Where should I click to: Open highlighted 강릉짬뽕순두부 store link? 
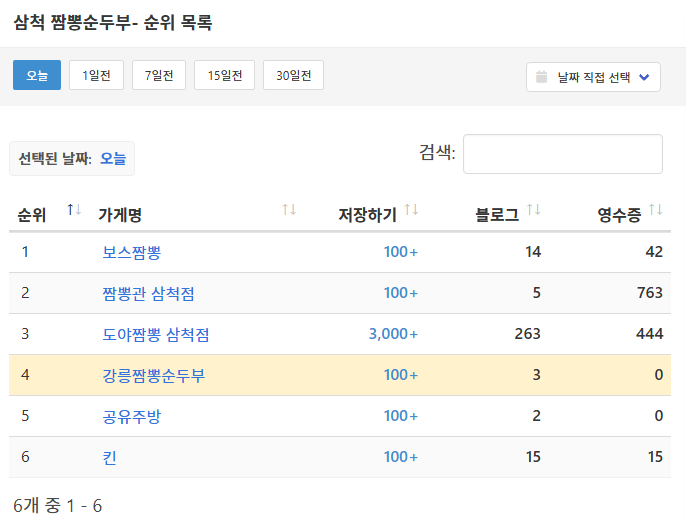(x=154, y=375)
